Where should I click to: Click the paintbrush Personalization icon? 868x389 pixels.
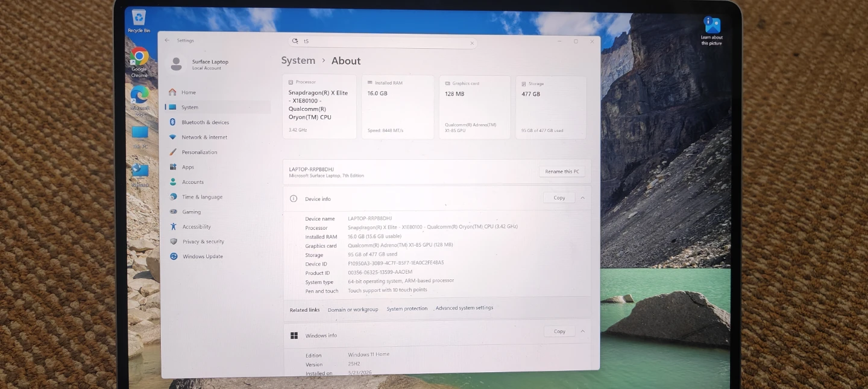[x=173, y=152]
